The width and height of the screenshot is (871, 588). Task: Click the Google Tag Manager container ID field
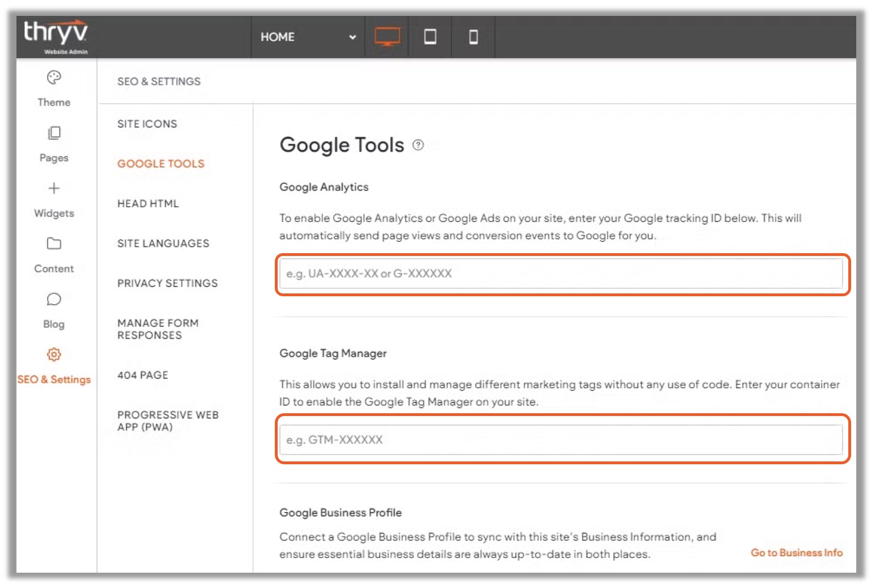coord(561,440)
